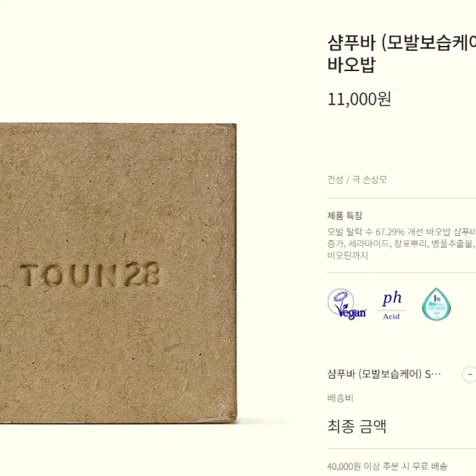Click the ph Acid badge icon
476x476 pixels.
(x=391, y=305)
